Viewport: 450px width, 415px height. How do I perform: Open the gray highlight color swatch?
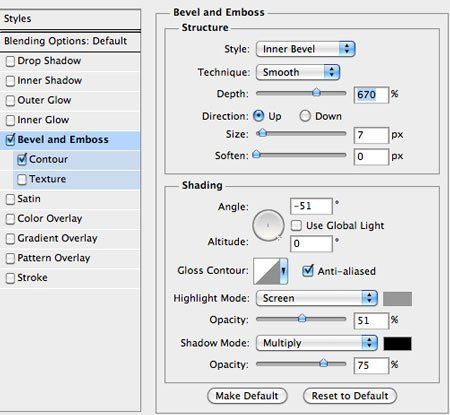[x=397, y=299]
